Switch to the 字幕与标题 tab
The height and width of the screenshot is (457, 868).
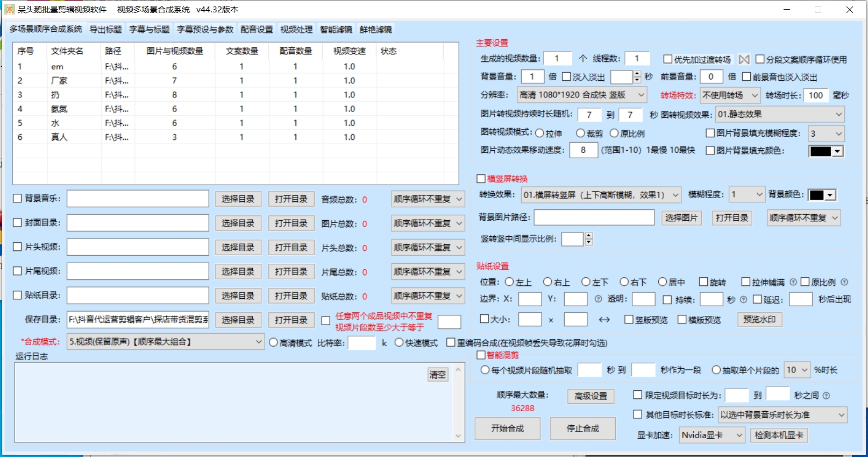click(149, 29)
